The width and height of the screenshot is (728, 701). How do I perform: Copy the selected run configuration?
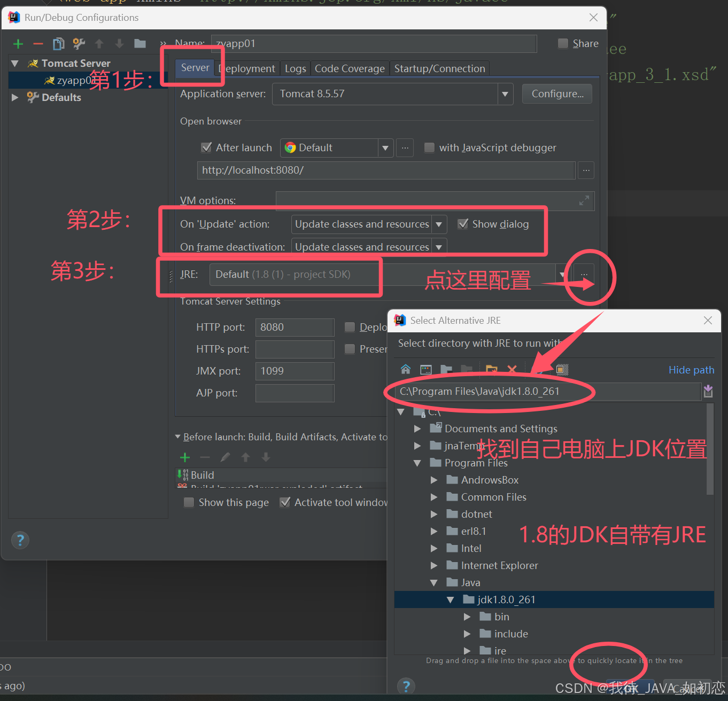[59, 44]
